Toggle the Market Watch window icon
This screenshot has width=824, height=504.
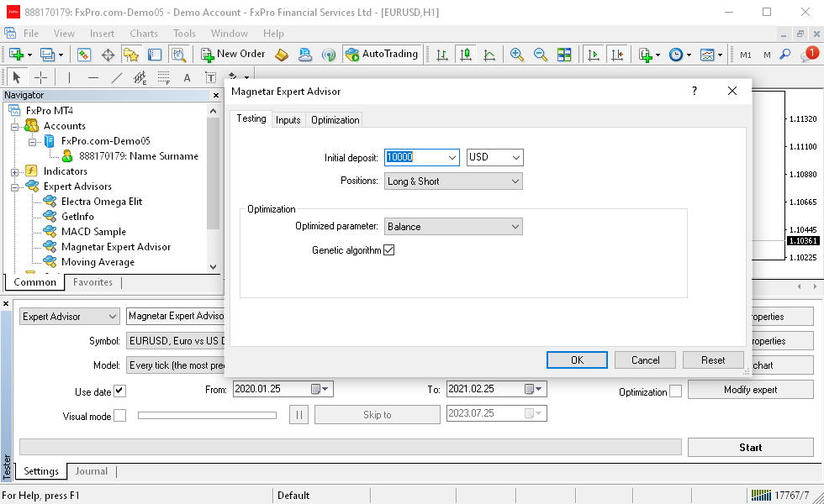pyautogui.click(x=84, y=55)
